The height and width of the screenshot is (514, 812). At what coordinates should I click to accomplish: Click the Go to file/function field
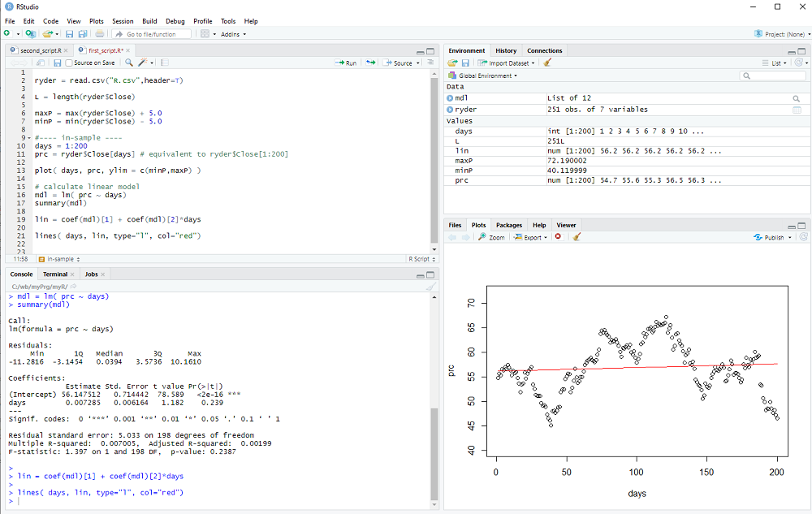pyautogui.click(x=152, y=34)
